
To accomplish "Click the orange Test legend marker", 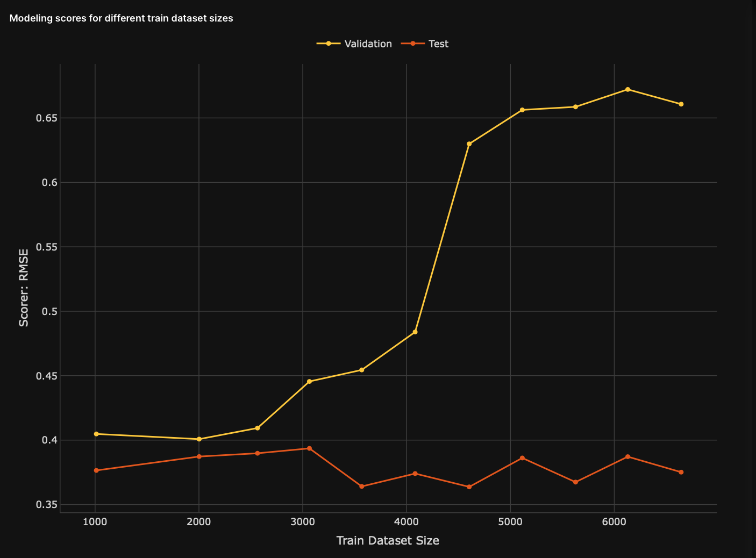I will click(413, 44).
